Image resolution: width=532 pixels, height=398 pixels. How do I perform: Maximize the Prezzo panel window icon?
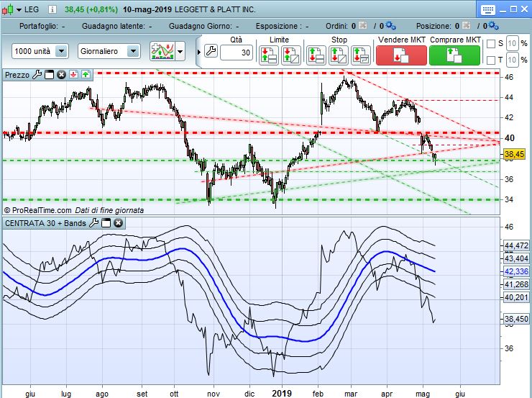click(49, 75)
